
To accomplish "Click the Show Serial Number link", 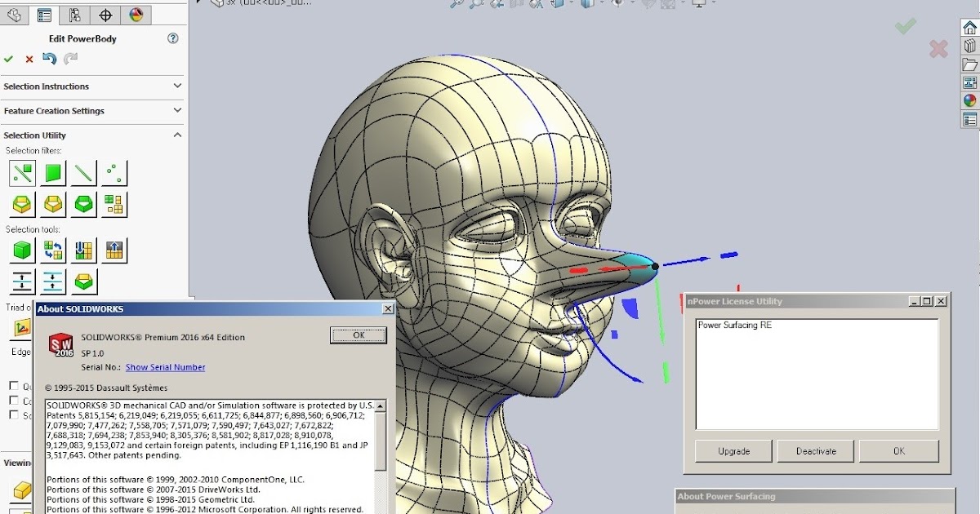I will [x=166, y=367].
